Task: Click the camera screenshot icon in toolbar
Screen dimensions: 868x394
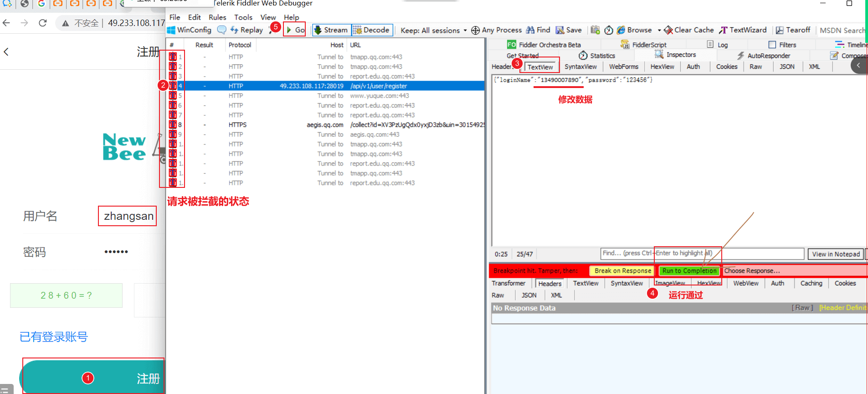Action: (595, 30)
